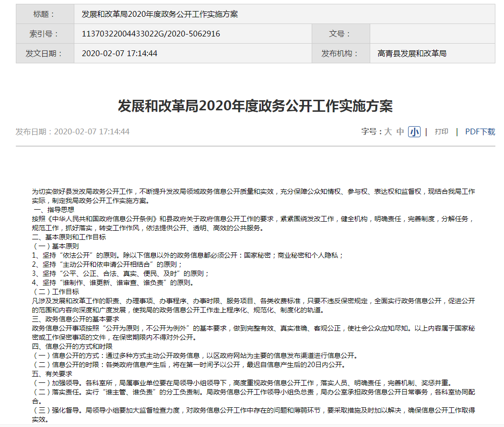Click the 发布机构 label cell

[x=340, y=53]
